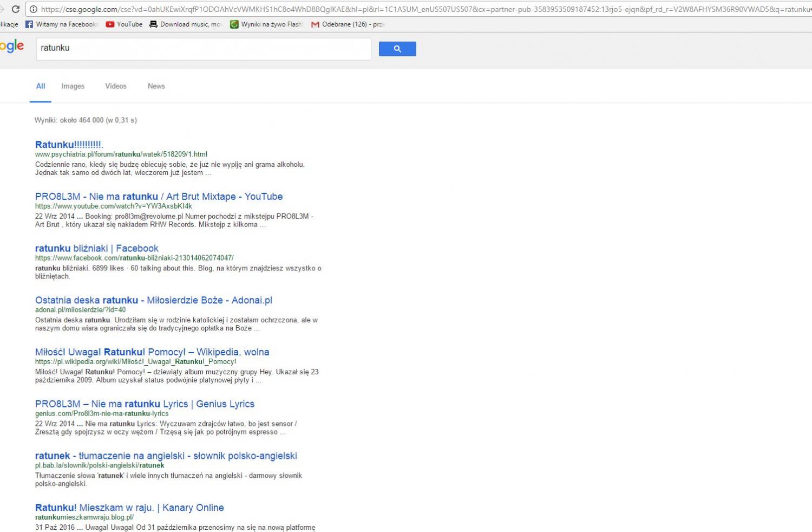
Task: Open the Gmail Odebrane bookmark
Action: click(347, 24)
